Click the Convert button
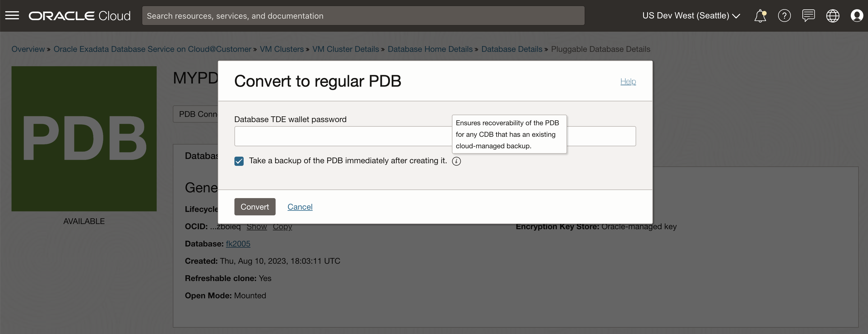This screenshot has width=868, height=334. tap(255, 207)
